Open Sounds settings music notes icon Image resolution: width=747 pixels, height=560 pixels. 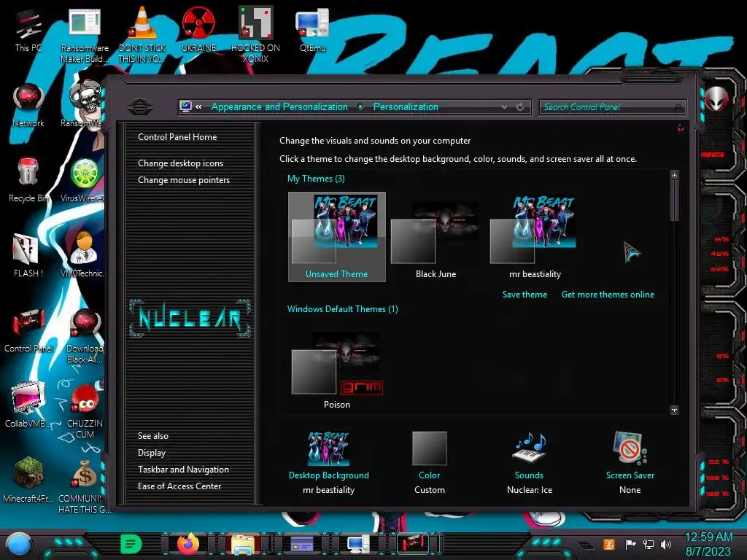[529, 447]
